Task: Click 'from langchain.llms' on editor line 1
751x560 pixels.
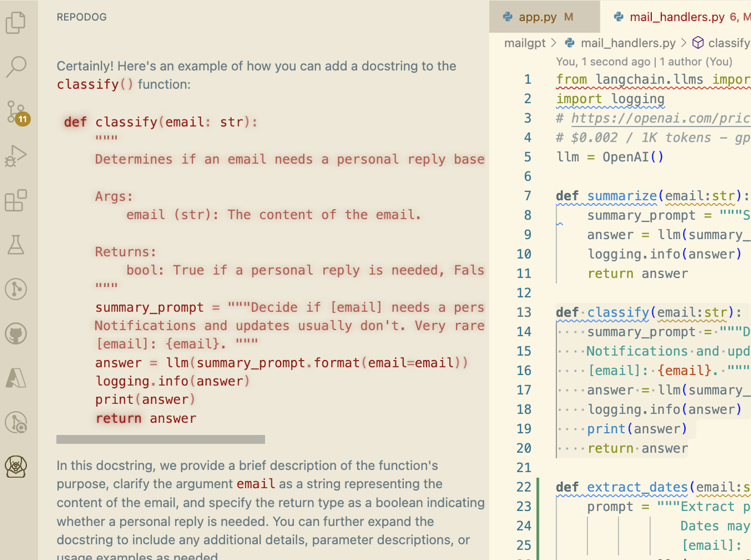Action: [x=630, y=79]
